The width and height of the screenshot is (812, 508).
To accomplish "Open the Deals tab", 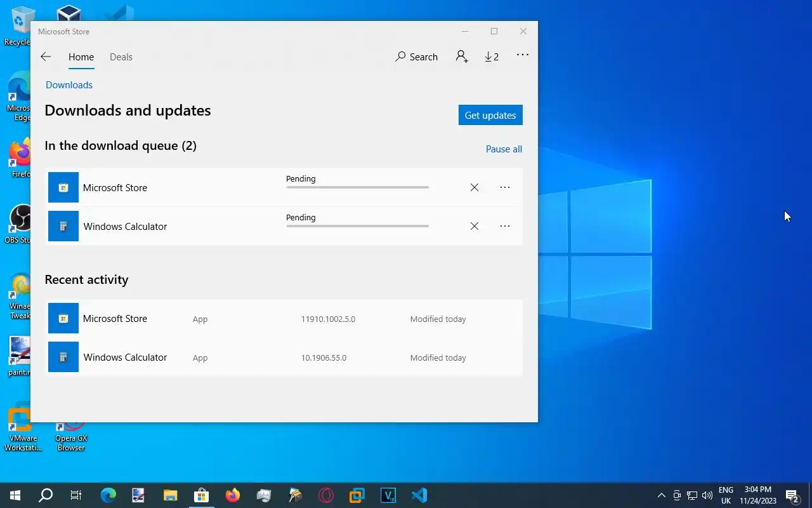I will tap(121, 57).
